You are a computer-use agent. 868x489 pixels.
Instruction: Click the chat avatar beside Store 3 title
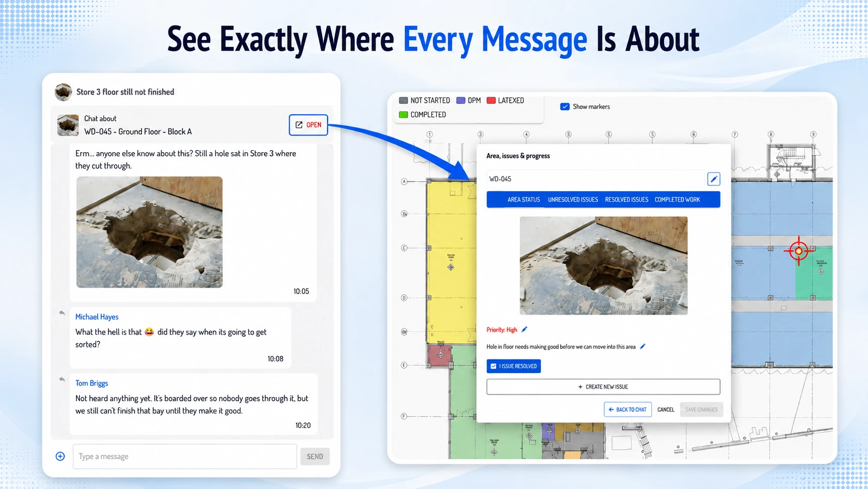click(63, 92)
